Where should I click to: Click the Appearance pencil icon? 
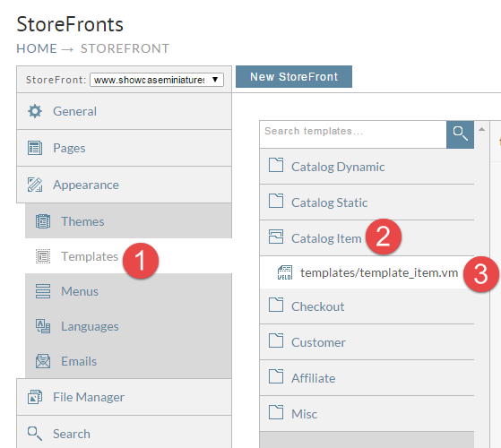(x=35, y=185)
